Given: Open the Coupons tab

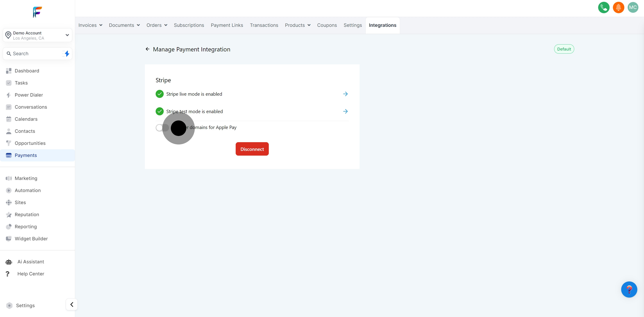Looking at the screenshot, I should tap(327, 25).
